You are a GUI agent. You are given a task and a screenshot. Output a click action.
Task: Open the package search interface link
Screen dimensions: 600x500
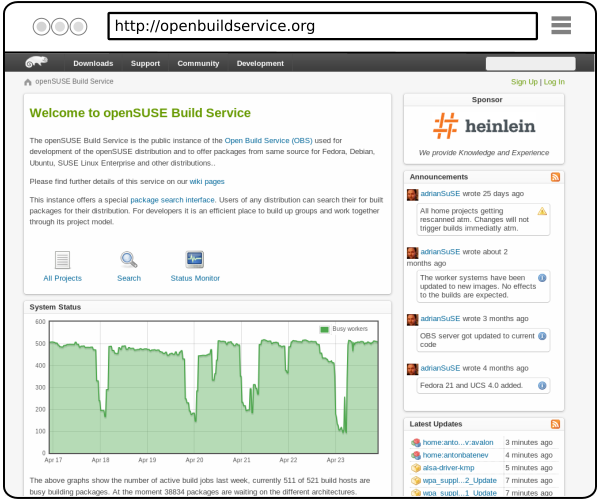tap(172, 200)
